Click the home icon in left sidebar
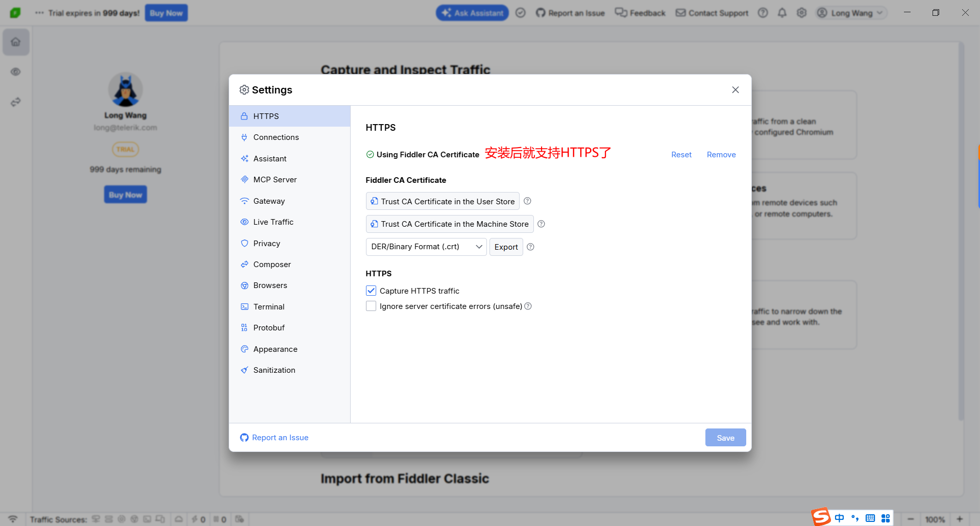The width and height of the screenshot is (980, 526). tap(16, 42)
